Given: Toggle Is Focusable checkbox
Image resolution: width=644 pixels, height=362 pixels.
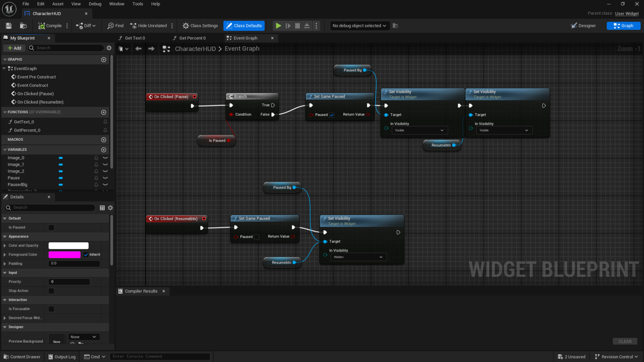Looking at the screenshot, I should click(52, 309).
